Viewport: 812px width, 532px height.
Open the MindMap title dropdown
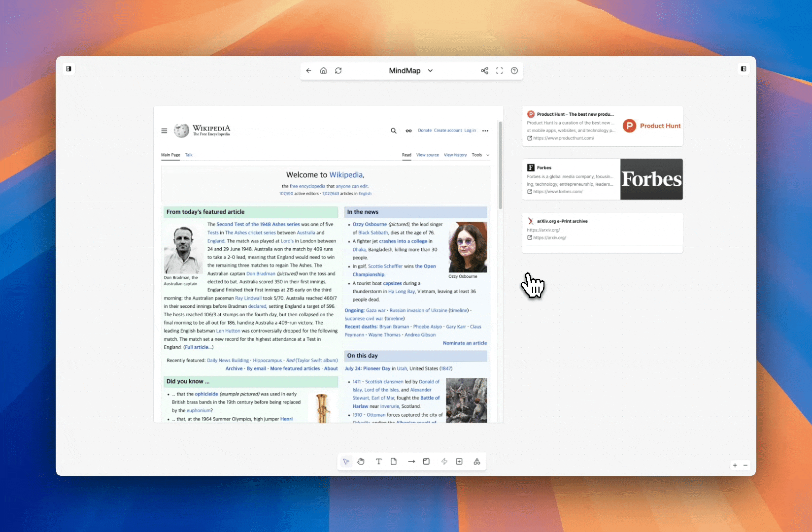click(430, 71)
